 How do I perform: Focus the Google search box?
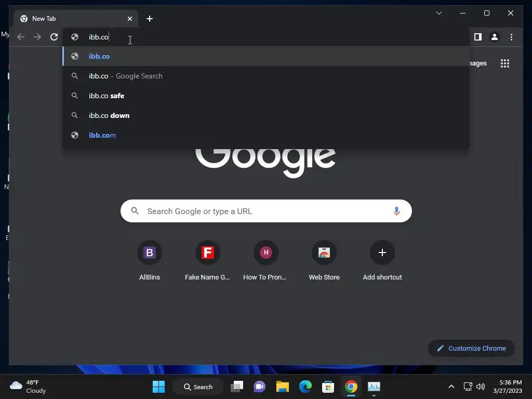tap(266, 211)
